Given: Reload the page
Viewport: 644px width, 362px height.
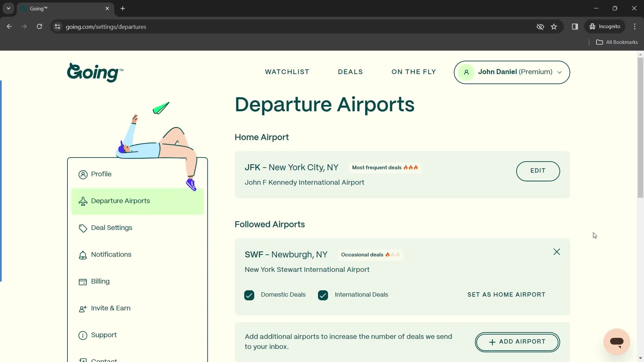Looking at the screenshot, I should (40, 26).
